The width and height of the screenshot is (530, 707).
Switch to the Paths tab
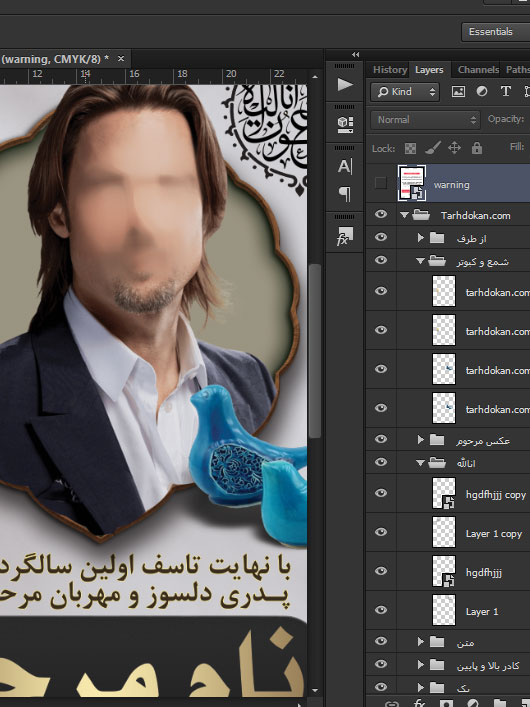point(517,70)
